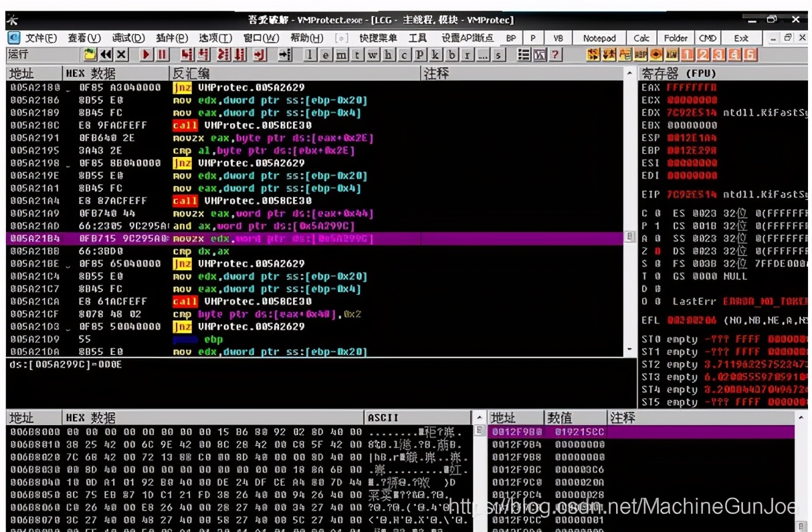Click 设置API断点 in the menu bar
Viewport: 812px width, 532px height.
467,38
